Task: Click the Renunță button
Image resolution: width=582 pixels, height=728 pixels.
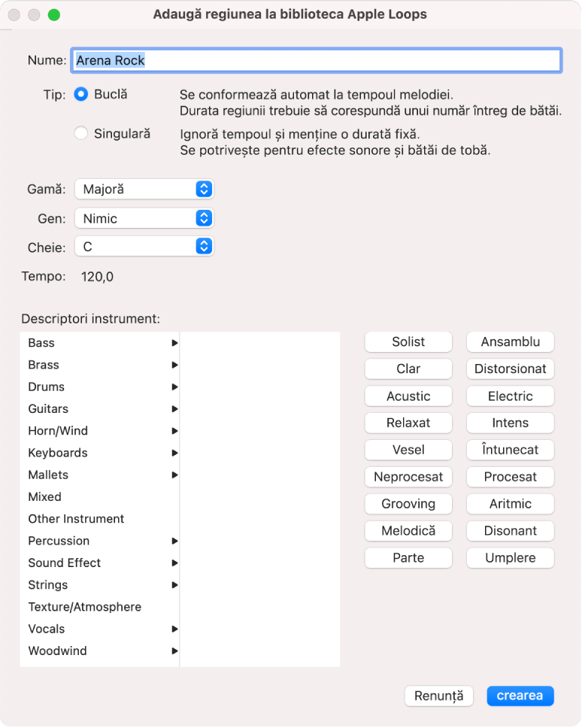Action: point(438,696)
